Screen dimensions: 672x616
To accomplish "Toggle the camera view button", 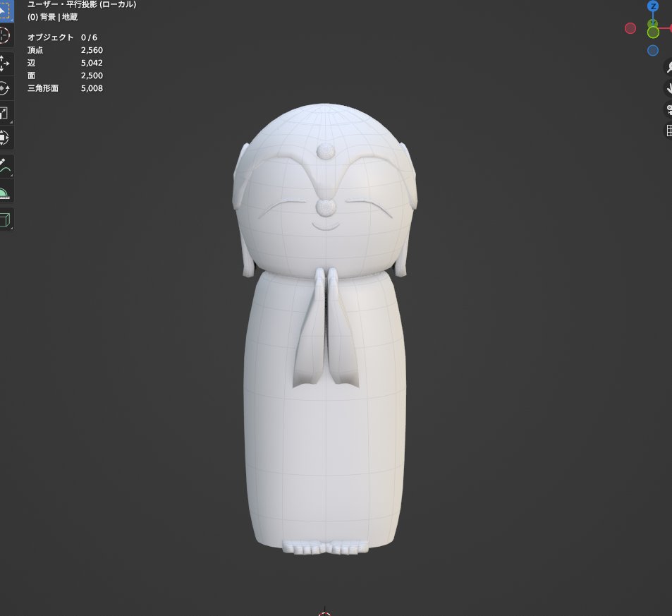I will tap(669, 109).
